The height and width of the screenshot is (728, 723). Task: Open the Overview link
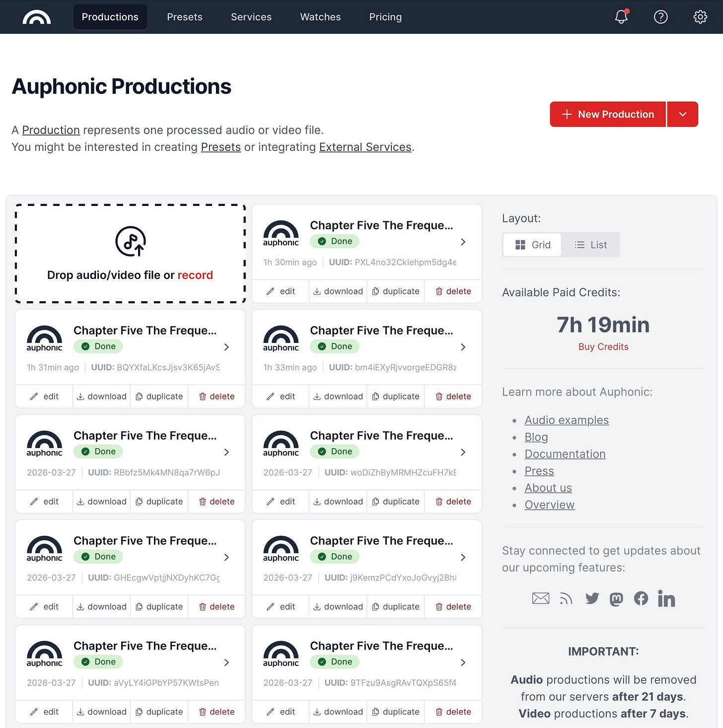point(550,505)
